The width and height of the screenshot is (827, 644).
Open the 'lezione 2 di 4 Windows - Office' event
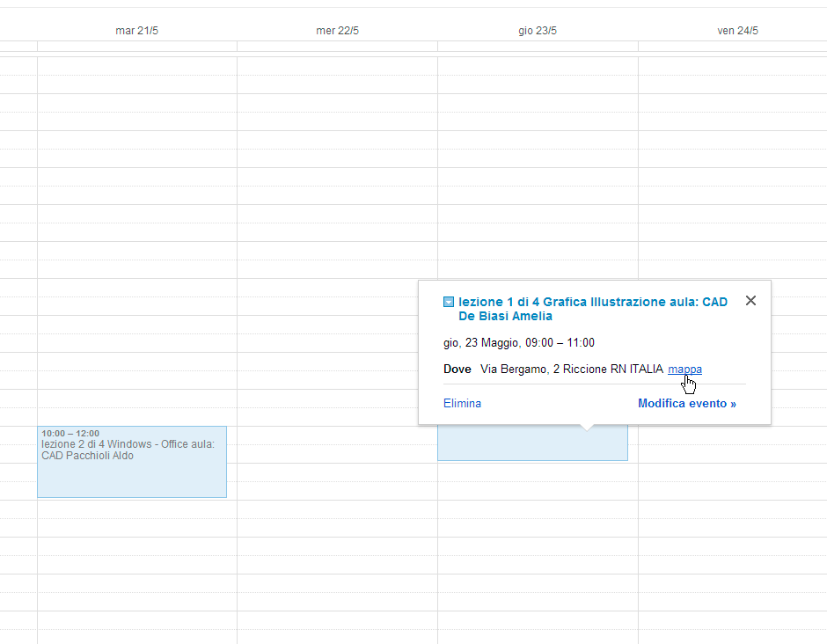(132, 462)
